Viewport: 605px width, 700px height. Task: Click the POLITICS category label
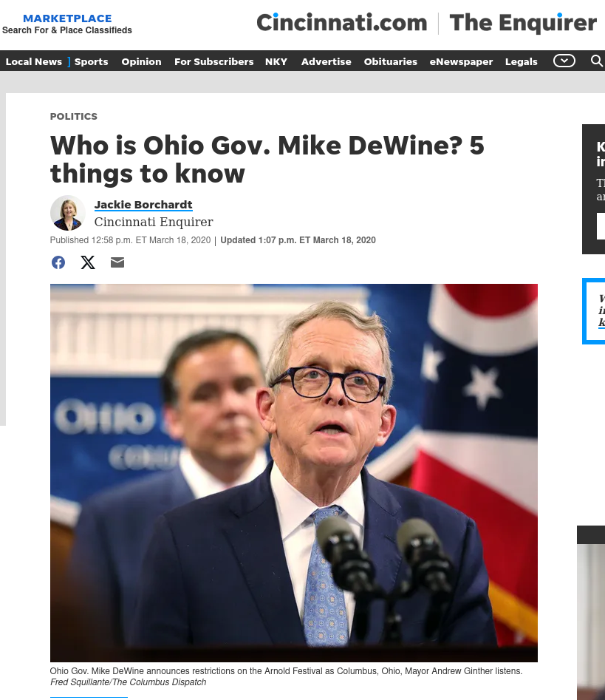(74, 117)
